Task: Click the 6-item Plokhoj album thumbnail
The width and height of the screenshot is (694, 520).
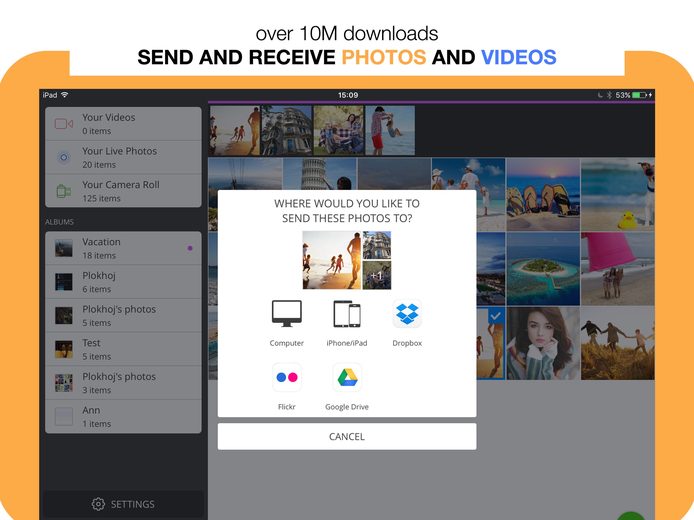Action: 64,282
